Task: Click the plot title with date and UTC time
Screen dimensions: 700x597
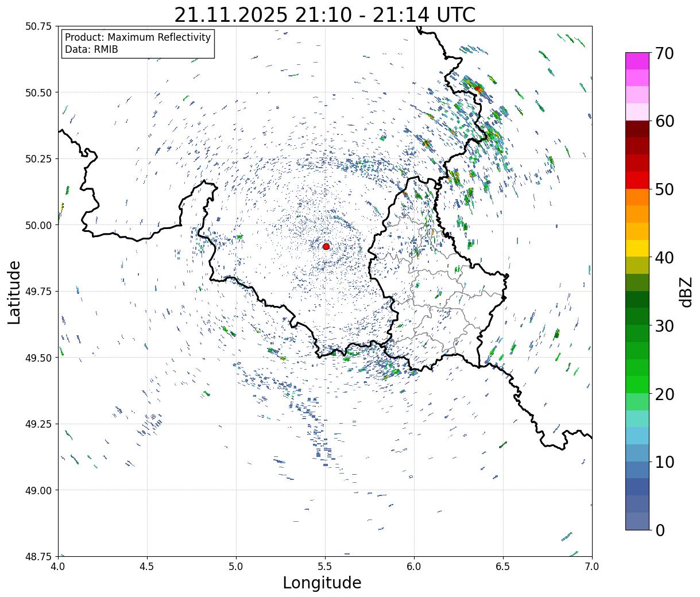Action: point(325,14)
